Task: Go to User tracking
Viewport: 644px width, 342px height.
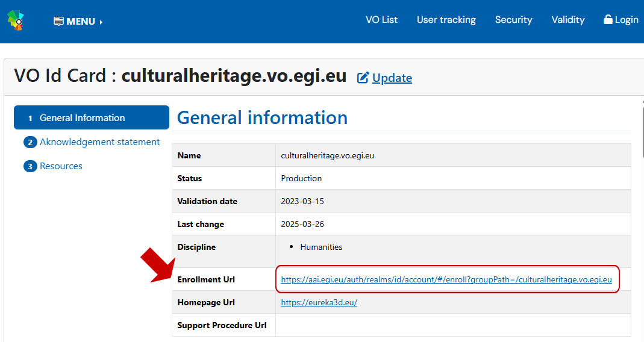Action: [446, 20]
